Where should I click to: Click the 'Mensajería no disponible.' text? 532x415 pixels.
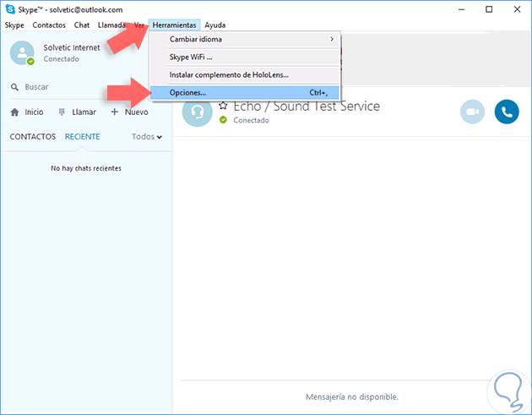click(352, 396)
